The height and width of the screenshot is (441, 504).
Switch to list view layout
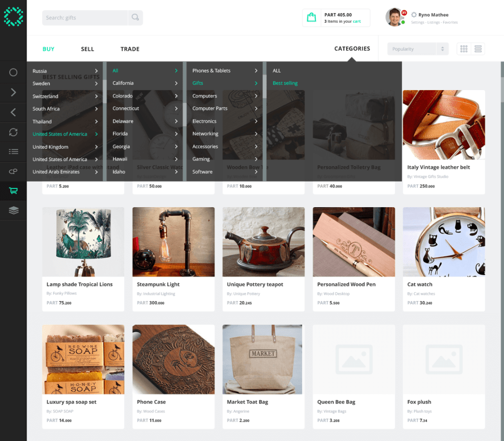pos(477,49)
